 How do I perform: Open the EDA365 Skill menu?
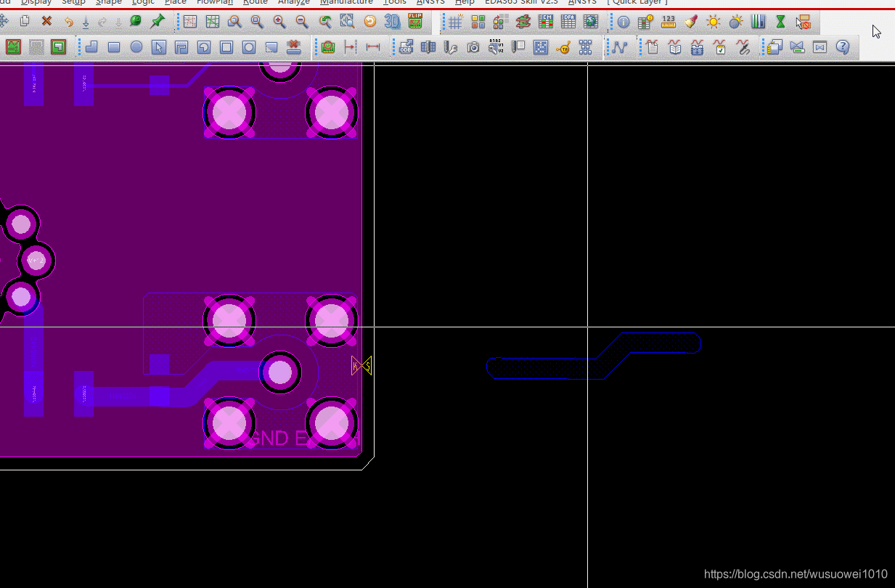(x=522, y=2)
